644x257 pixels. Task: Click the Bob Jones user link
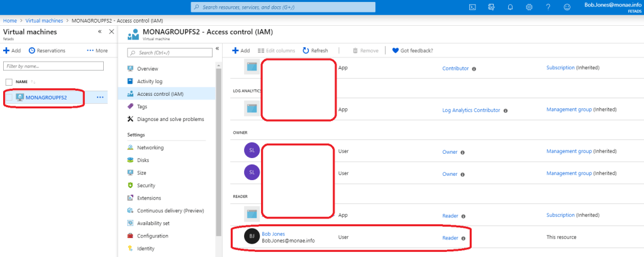click(273, 234)
